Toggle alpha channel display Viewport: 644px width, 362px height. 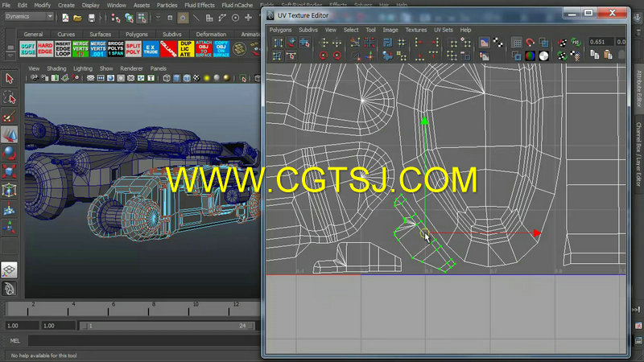pyautogui.click(x=544, y=56)
